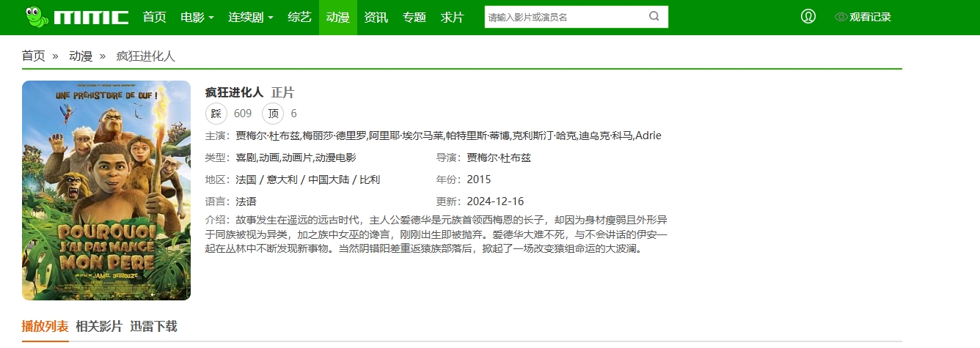Viewport: 980px width, 348px height.
Task: Open the 资讯 navigation item
Action: 376,17
